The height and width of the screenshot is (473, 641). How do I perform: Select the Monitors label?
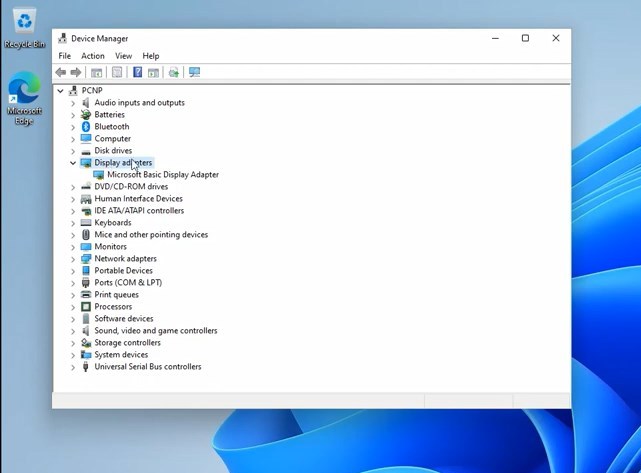pos(110,247)
